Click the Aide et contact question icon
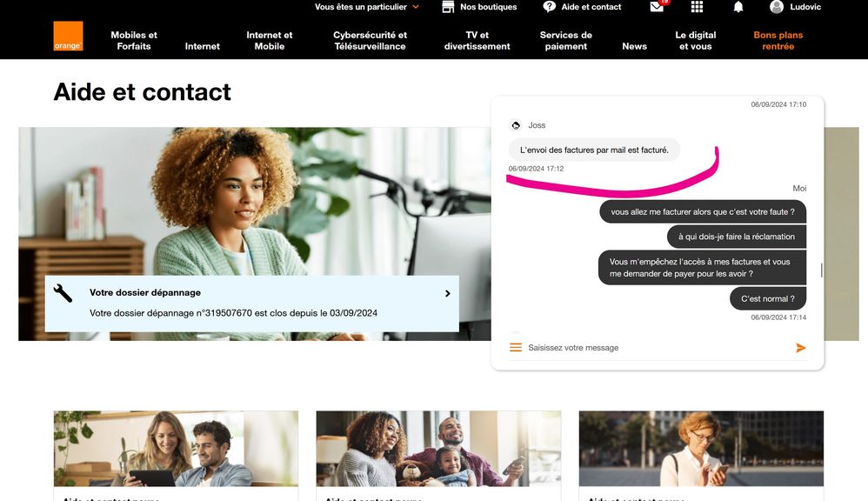 point(549,7)
